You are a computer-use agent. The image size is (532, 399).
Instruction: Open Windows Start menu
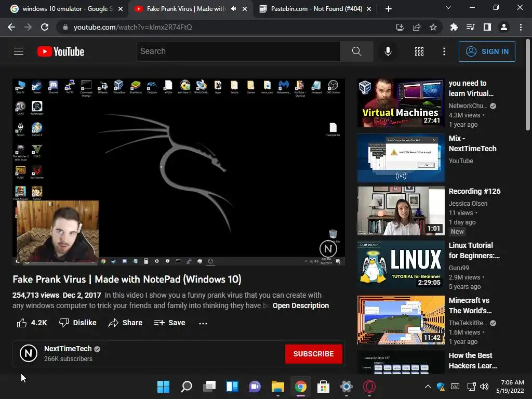click(163, 387)
